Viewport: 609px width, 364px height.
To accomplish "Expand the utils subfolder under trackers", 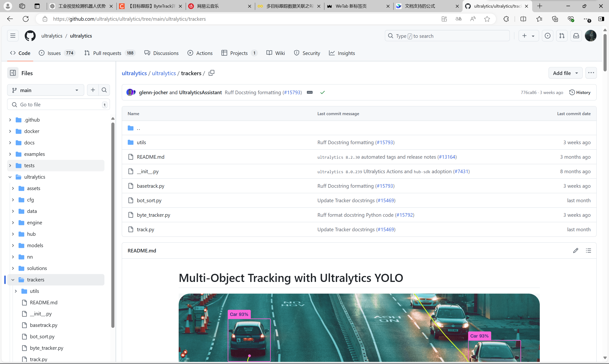I will click(x=16, y=291).
